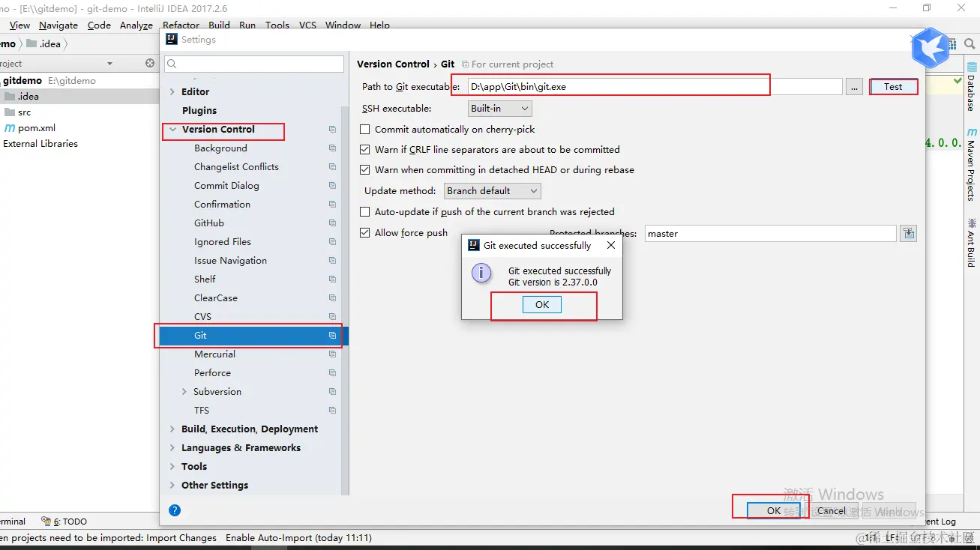The image size is (980, 550).
Task: Open the Update method Branch default dropdown
Action: [492, 191]
